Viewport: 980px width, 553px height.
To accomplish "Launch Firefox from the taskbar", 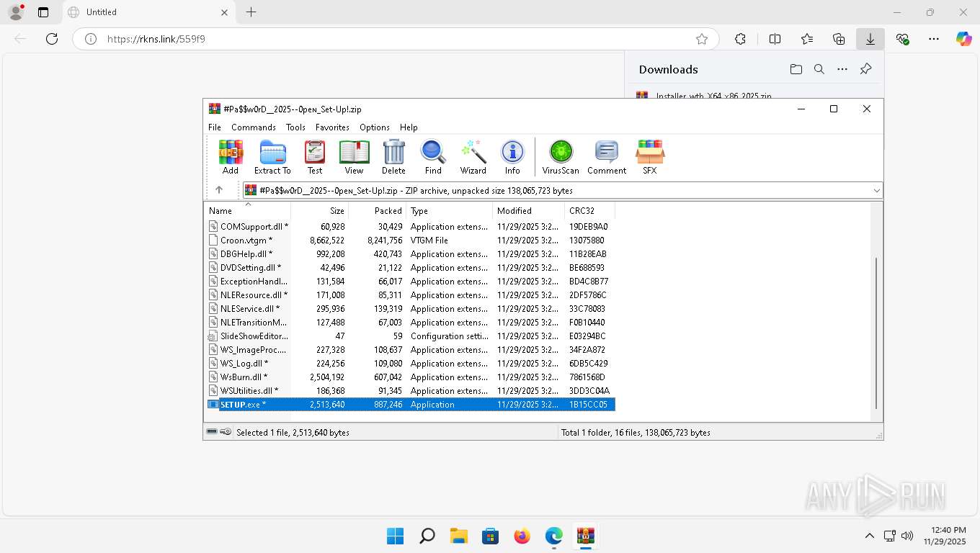I will point(522,536).
